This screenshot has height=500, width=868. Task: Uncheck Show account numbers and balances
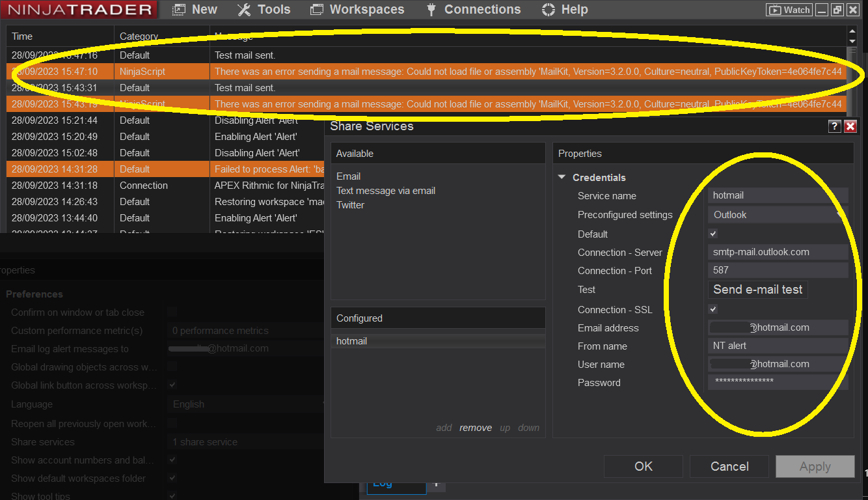pos(172,460)
